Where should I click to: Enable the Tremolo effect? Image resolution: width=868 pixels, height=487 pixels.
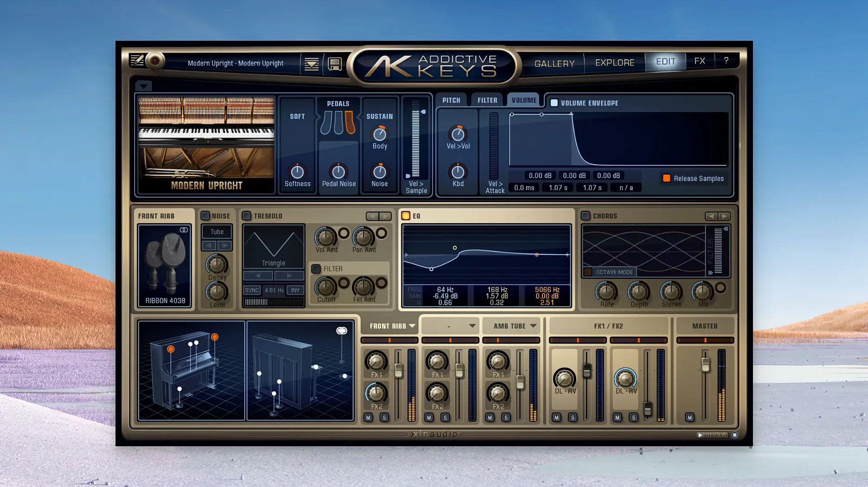click(x=246, y=216)
